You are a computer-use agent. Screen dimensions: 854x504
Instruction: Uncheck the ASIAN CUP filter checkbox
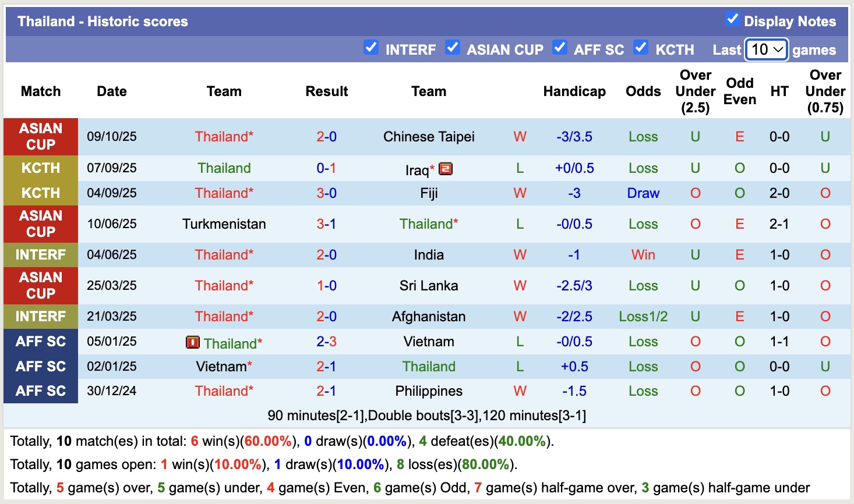(452, 48)
